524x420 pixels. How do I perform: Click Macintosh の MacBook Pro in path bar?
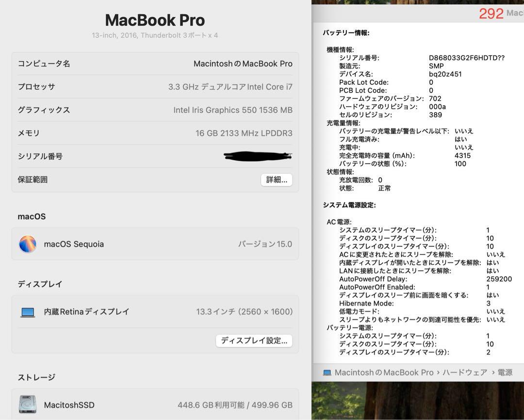pos(384,372)
